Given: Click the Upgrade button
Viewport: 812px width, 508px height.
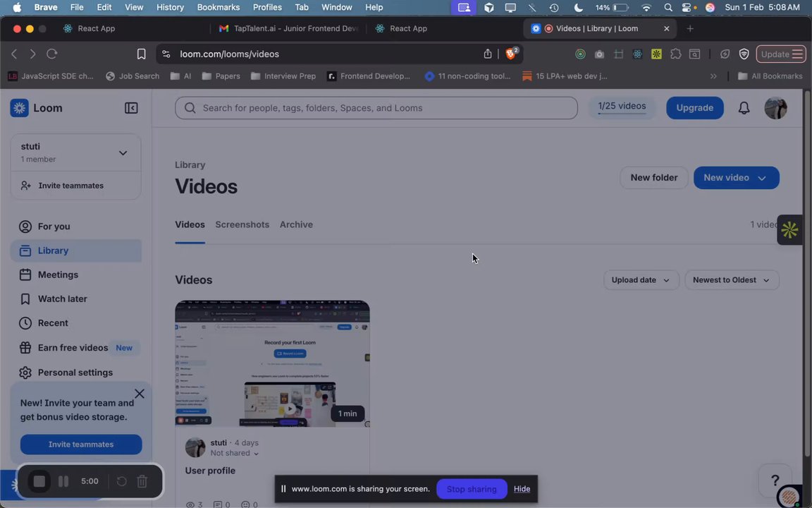Looking at the screenshot, I should 694,108.
